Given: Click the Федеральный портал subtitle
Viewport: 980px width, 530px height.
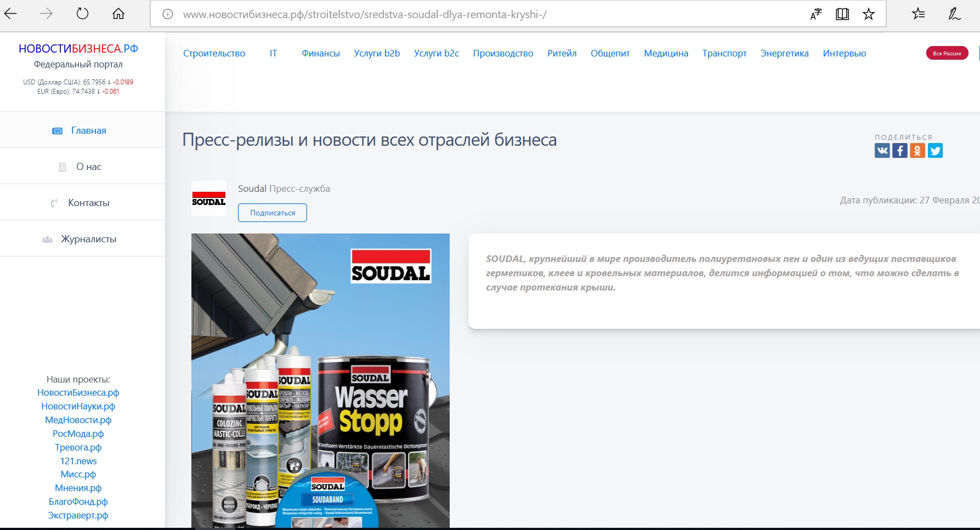Looking at the screenshot, I should click(x=78, y=64).
